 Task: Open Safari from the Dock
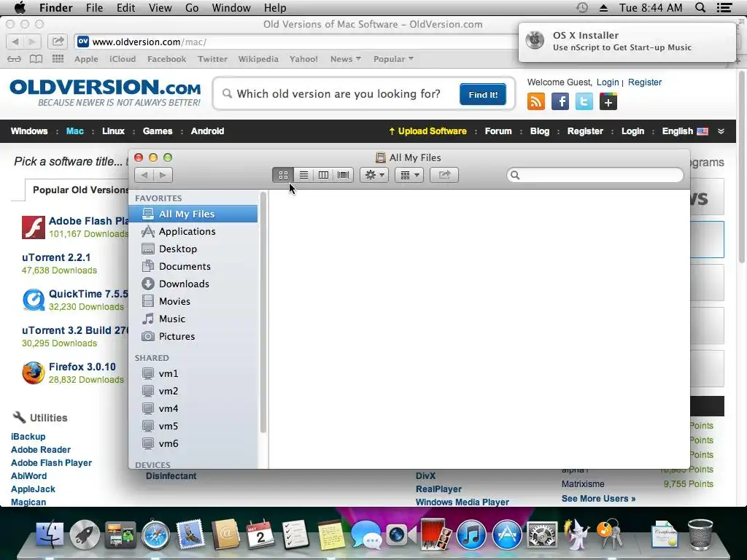tap(155, 534)
